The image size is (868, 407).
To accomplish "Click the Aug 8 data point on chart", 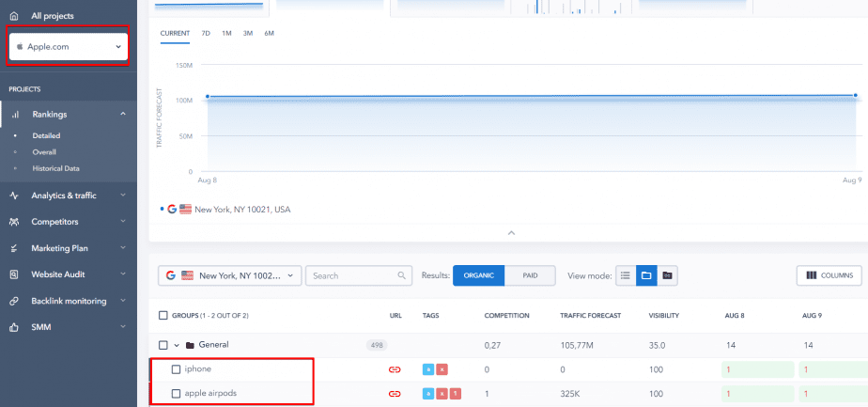I will point(208,97).
